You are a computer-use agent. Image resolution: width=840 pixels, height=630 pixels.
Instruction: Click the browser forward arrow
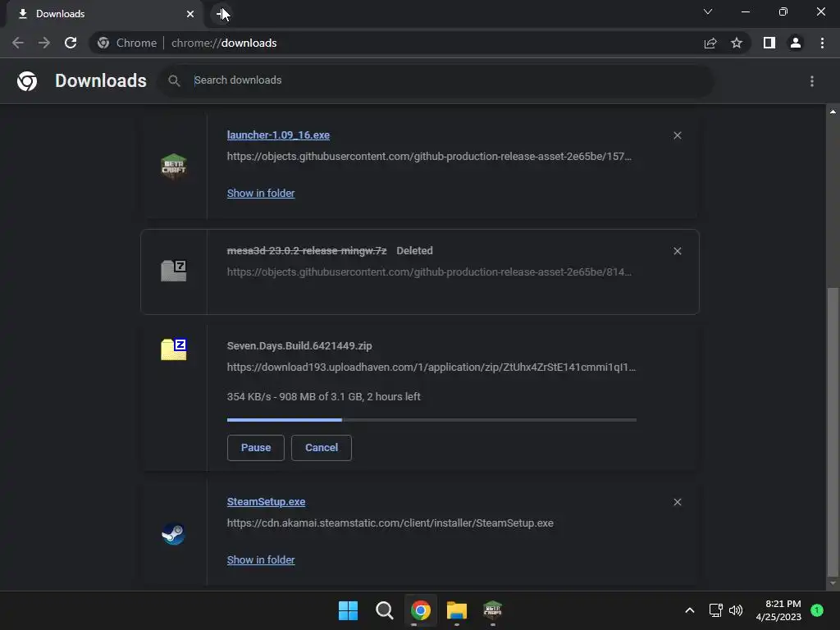(x=44, y=43)
